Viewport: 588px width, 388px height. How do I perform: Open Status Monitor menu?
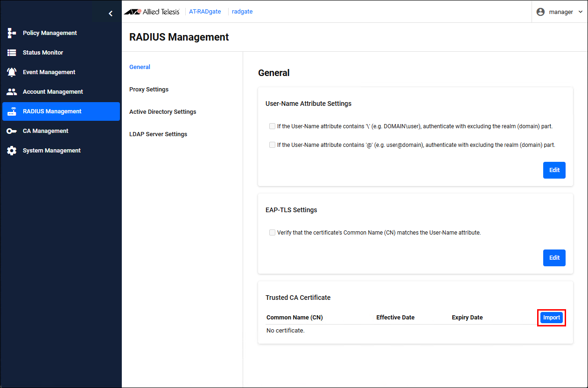coord(61,53)
